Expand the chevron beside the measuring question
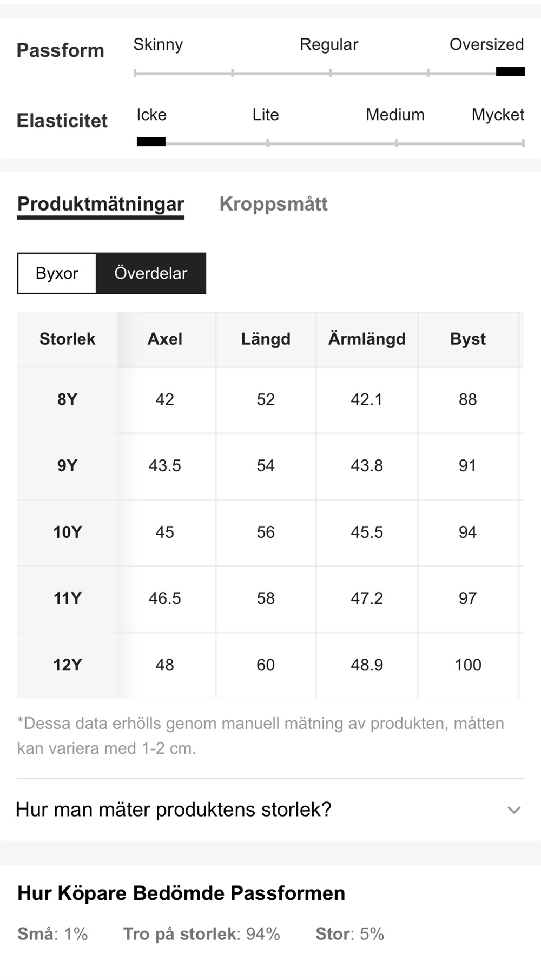This screenshot has height=980, width=541. point(514,810)
